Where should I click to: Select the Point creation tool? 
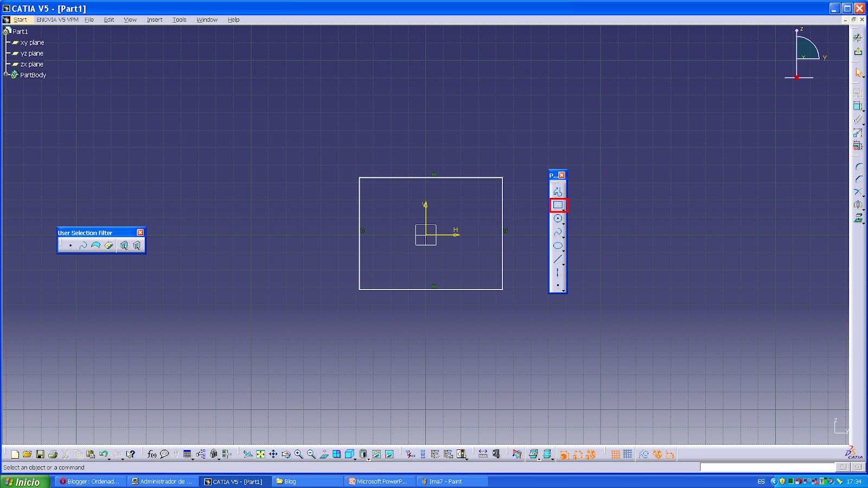coord(558,285)
